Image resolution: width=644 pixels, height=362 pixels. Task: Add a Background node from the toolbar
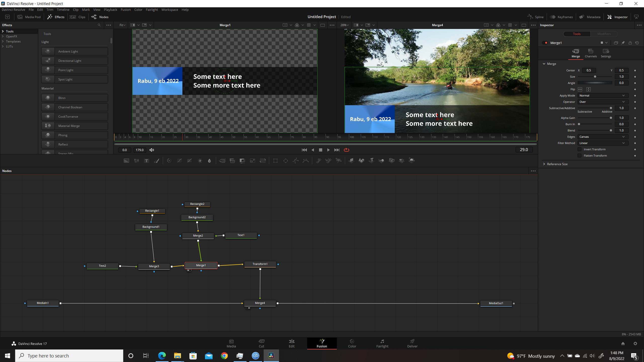click(x=126, y=161)
